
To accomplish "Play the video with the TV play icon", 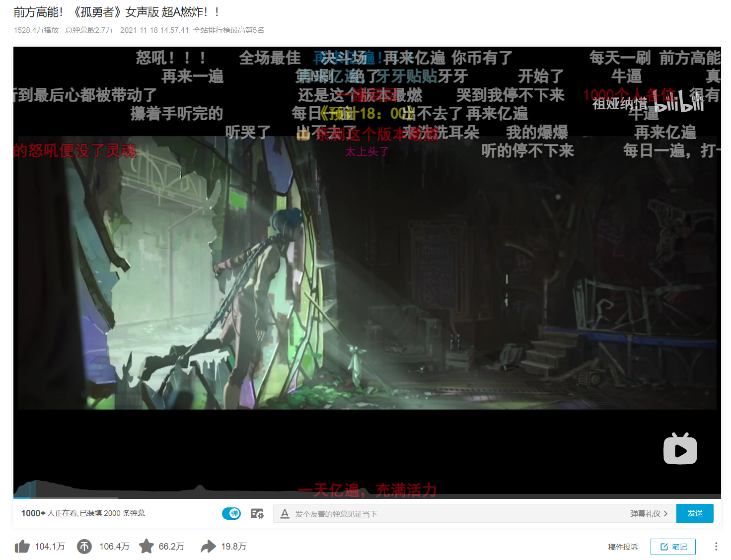I will pyautogui.click(x=680, y=449).
